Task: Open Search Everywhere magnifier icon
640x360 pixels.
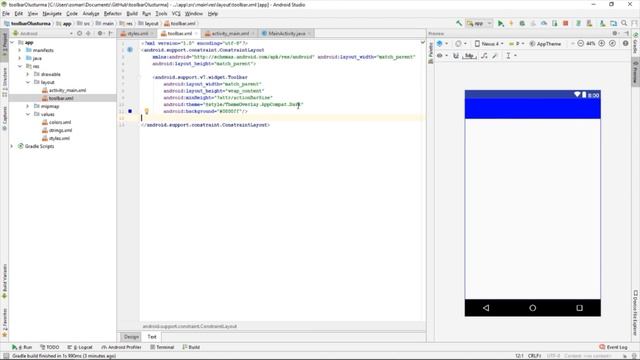Action: [x=624, y=24]
